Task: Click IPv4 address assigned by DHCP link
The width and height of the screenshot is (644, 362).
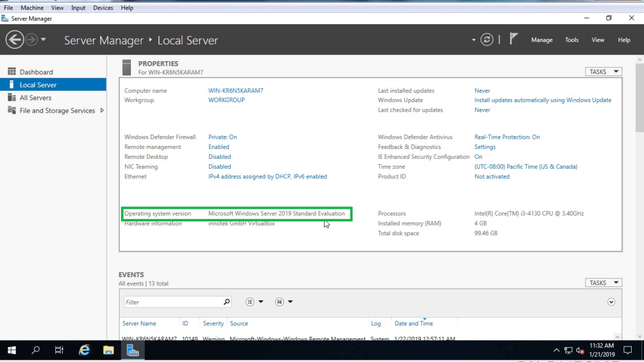Action: [x=267, y=176]
